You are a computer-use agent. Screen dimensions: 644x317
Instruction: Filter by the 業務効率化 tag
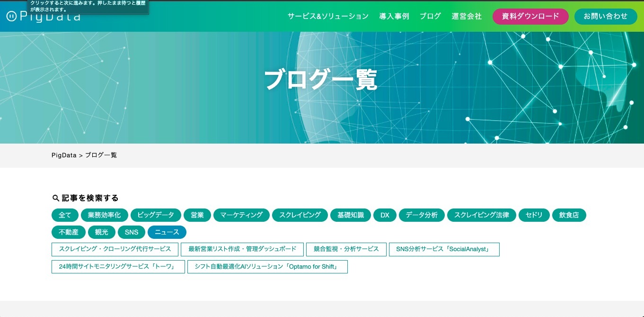tap(104, 215)
